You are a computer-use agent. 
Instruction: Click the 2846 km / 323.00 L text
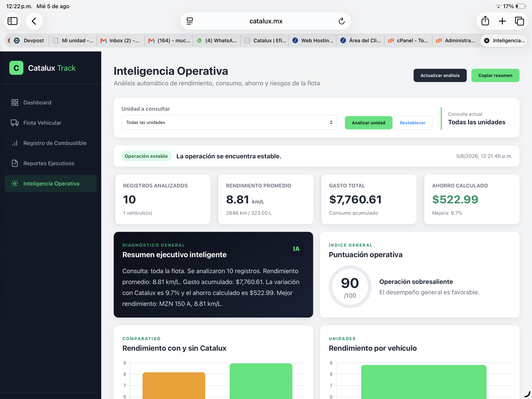click(x=249, y=213)
